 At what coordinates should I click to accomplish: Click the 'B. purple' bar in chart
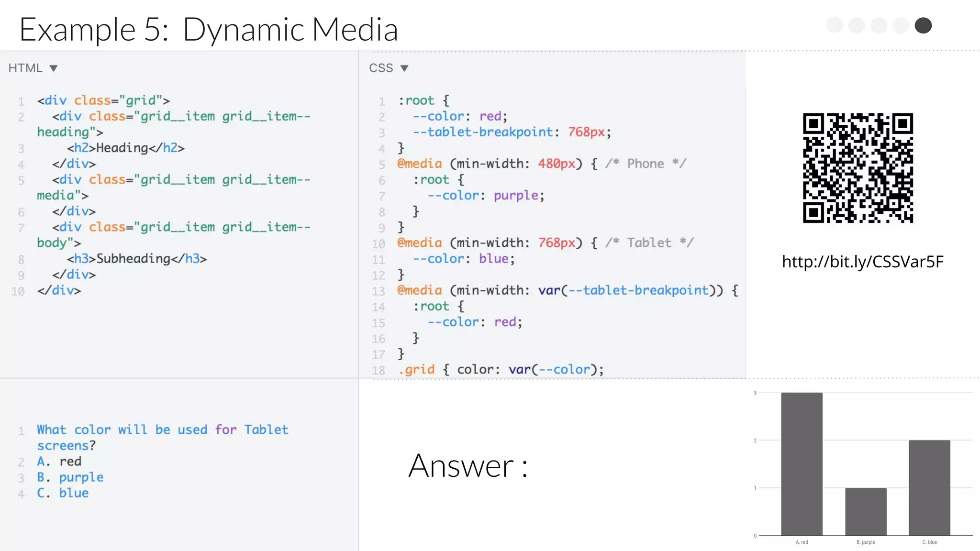pos(866,512)
